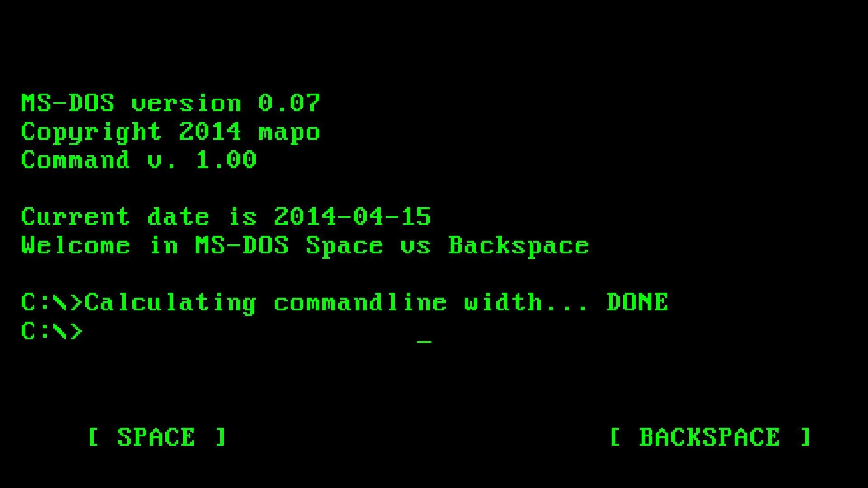Toggle the BACKSPACE key option
The height and width of the screenshot is (488, 868).
[711, 437]
